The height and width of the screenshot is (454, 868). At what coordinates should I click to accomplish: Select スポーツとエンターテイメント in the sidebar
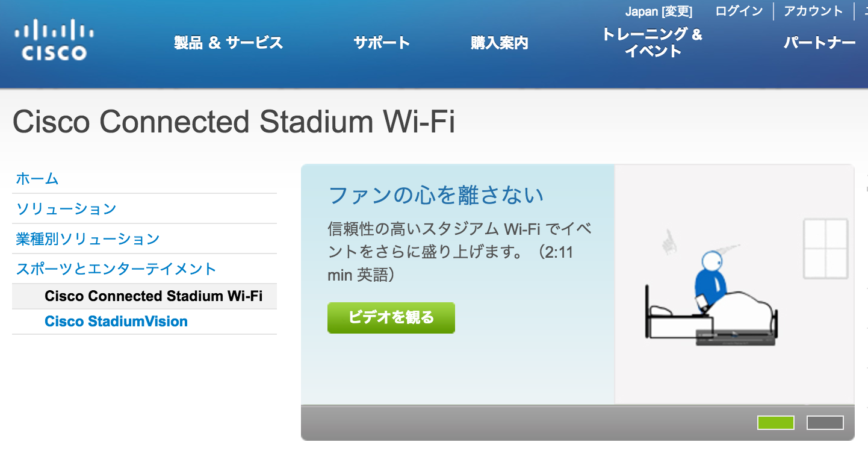(x=116, y=269)
